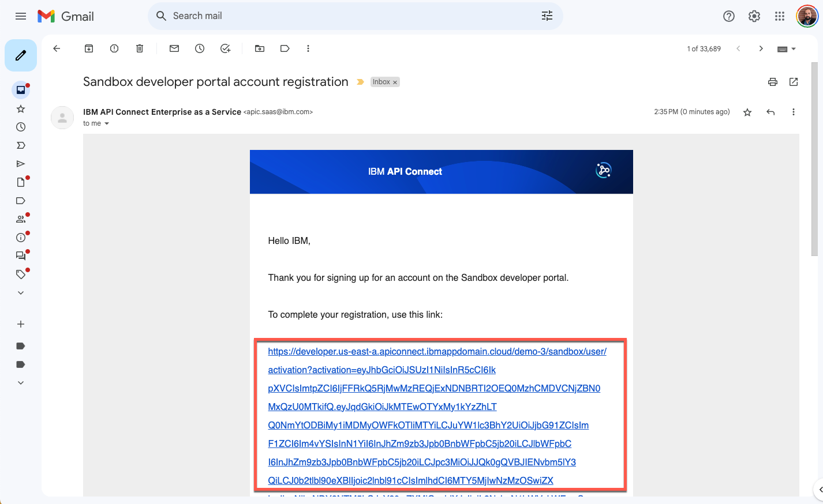Print the whole conversation

[x=773, y=82]
